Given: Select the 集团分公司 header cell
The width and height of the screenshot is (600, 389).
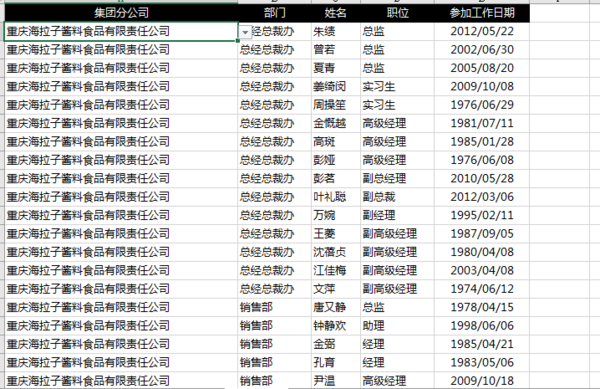Looking at the screenshot, I should pos(121,13).
